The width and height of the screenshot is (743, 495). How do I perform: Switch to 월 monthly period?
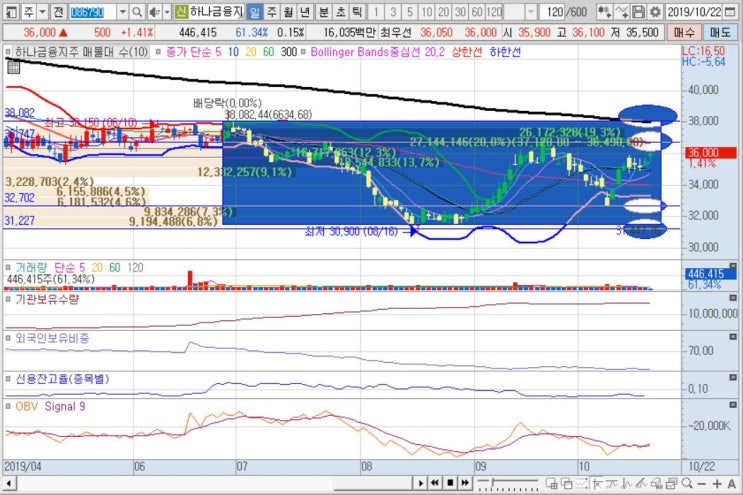tap(289, 11)
